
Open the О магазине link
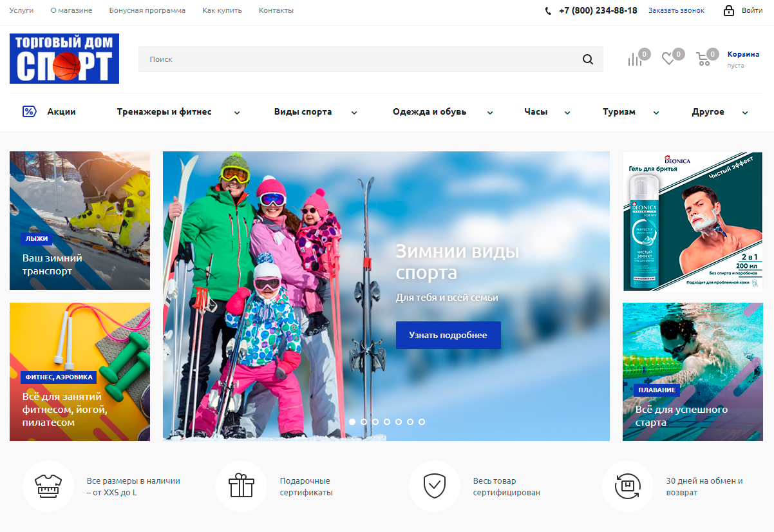[71, 10]
